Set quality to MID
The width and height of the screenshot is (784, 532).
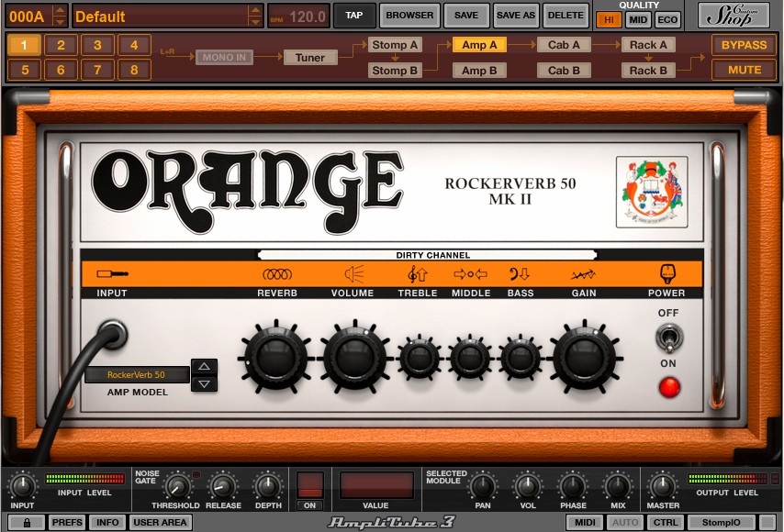pyautogui.click(x=638, y=20)
